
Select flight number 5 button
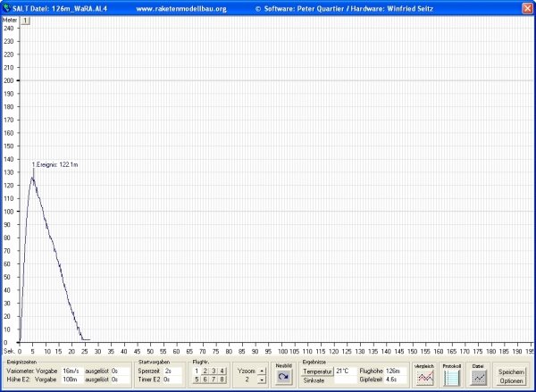pos(197,379)
